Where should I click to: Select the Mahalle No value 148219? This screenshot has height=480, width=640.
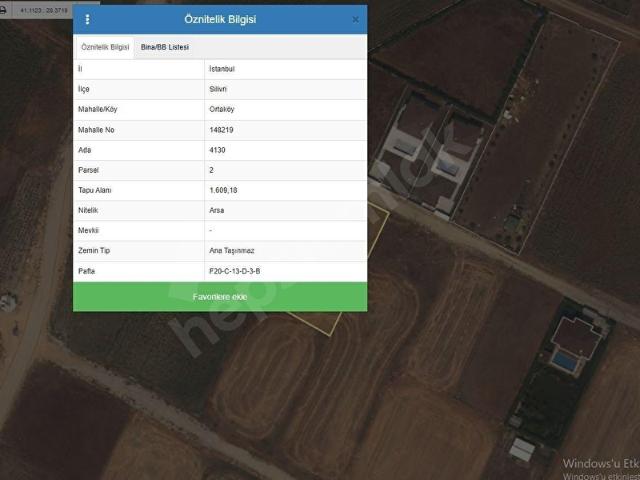(221, 130)
